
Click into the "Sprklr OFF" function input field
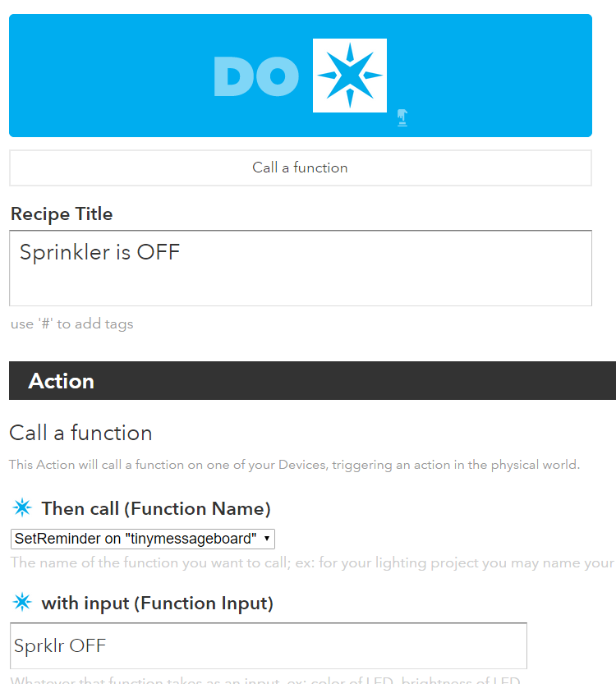click(269, 645)
